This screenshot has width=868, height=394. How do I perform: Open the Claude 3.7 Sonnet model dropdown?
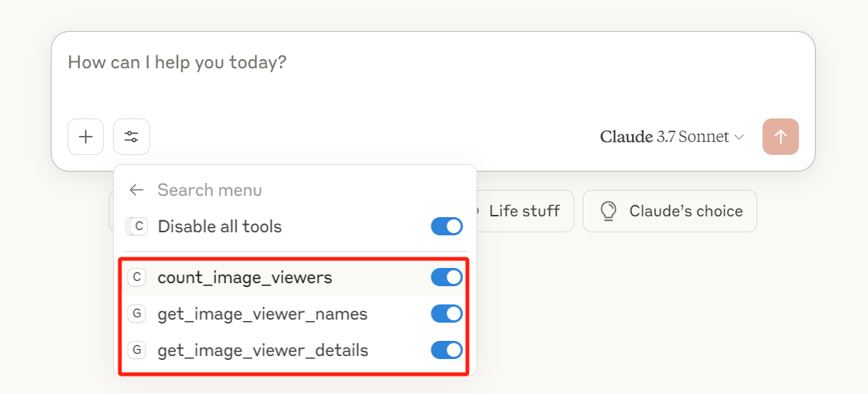671,137
